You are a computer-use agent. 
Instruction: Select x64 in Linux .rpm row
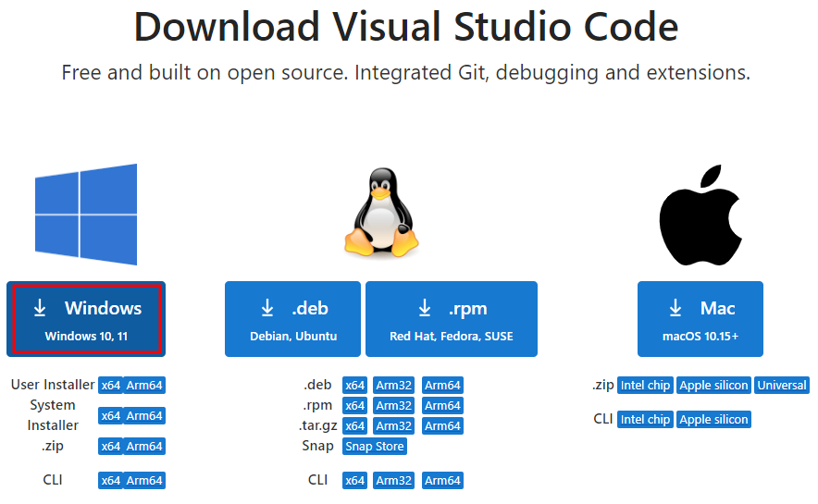click(354, 405)
